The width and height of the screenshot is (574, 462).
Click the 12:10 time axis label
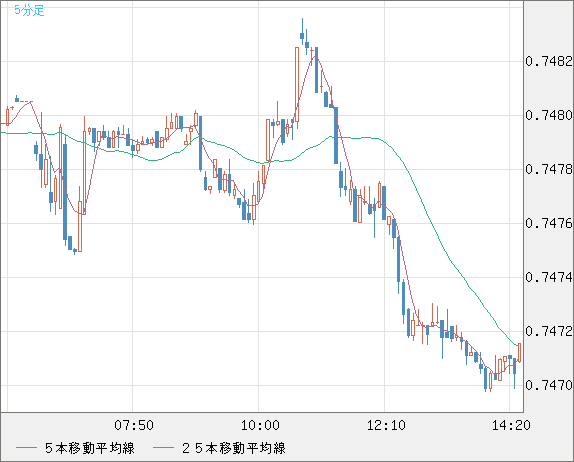[x=386, y=425]
